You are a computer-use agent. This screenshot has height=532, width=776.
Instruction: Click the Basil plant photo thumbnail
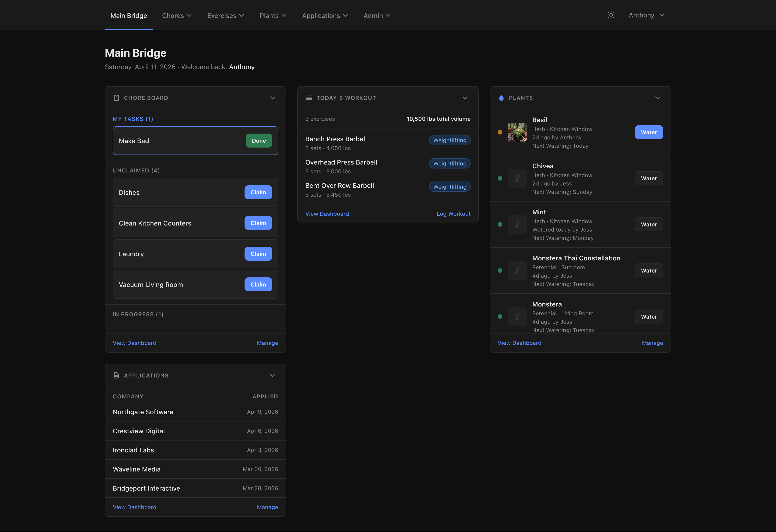click(517, 132)
